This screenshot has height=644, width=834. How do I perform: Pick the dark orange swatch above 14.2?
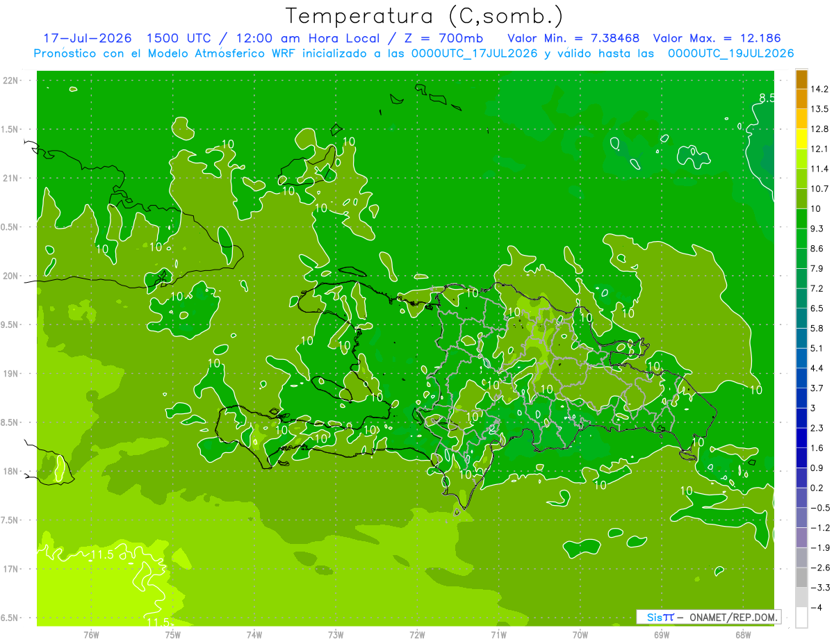coord(801,79)
